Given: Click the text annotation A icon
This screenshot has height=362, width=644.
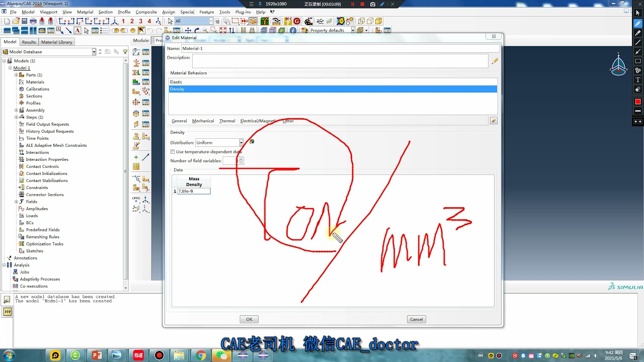Looking at the screenshot, I should pos(77,30).
